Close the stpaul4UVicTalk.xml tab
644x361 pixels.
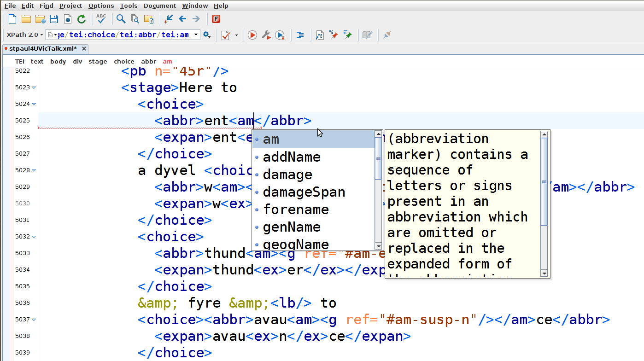[x=84, y=49]
